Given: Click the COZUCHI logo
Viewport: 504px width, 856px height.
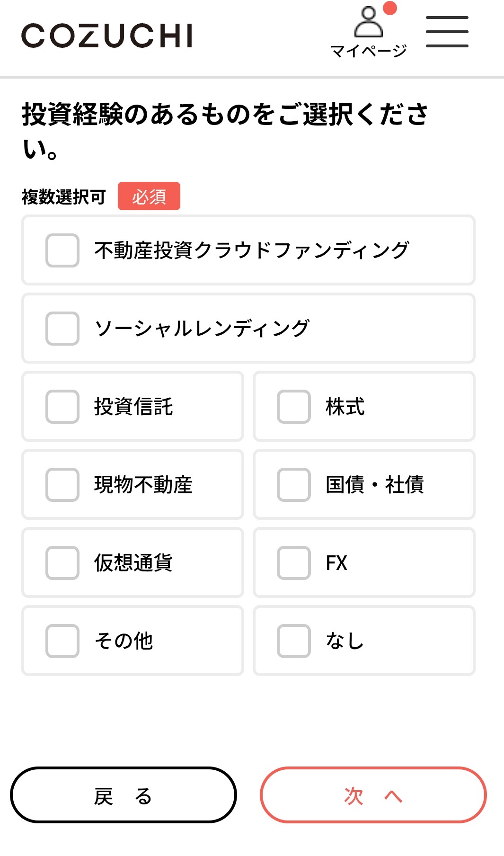Looking at the screenshot, I should 107,36.
